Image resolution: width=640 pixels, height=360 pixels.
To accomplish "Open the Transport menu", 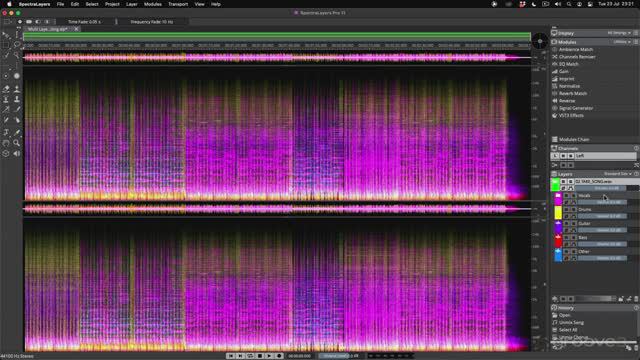I will [178, 4].
